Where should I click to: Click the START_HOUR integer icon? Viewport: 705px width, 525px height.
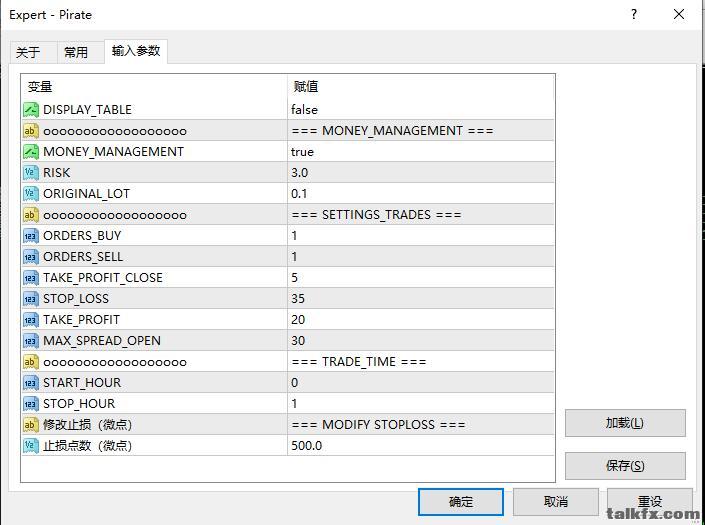[31, 382]
